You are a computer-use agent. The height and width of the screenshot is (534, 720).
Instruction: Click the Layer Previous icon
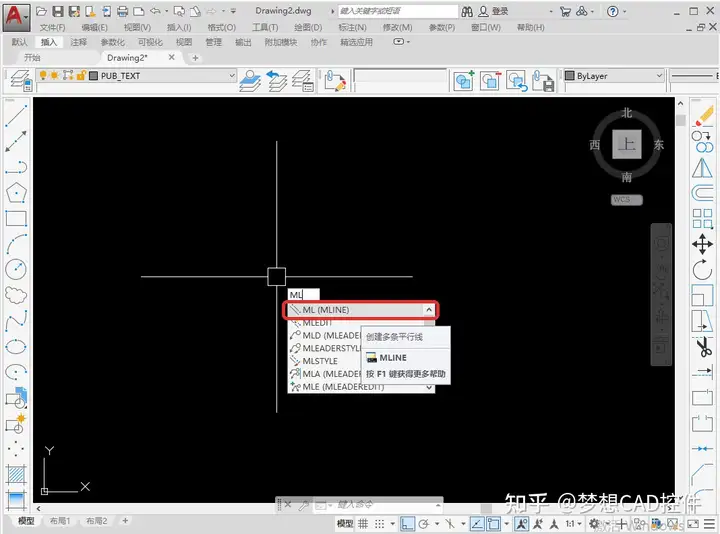[x=277, y=81]
